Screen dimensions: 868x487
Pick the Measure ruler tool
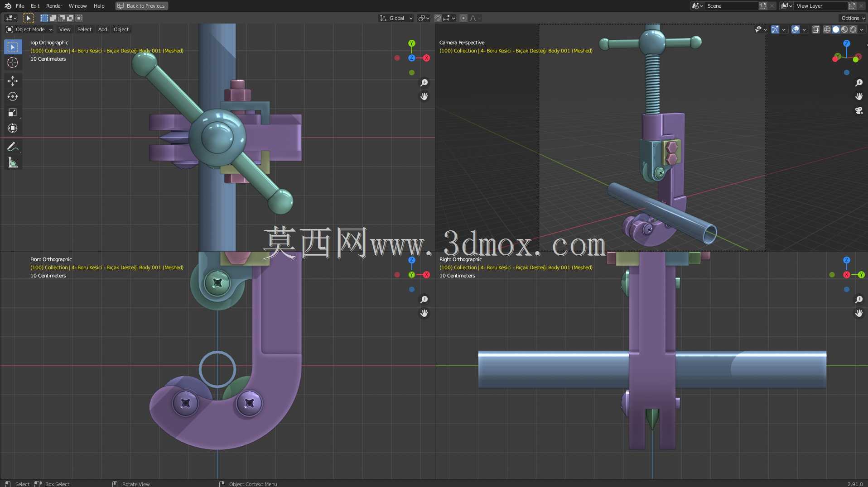coord(13,162)
